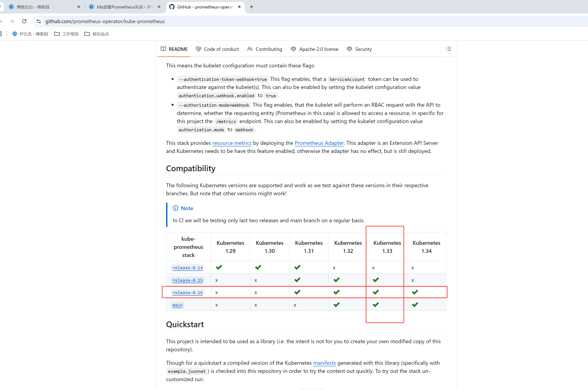Screen dimensions: 588x390
Task: Open the resource metrics link
Action: (x=232, y=143)
